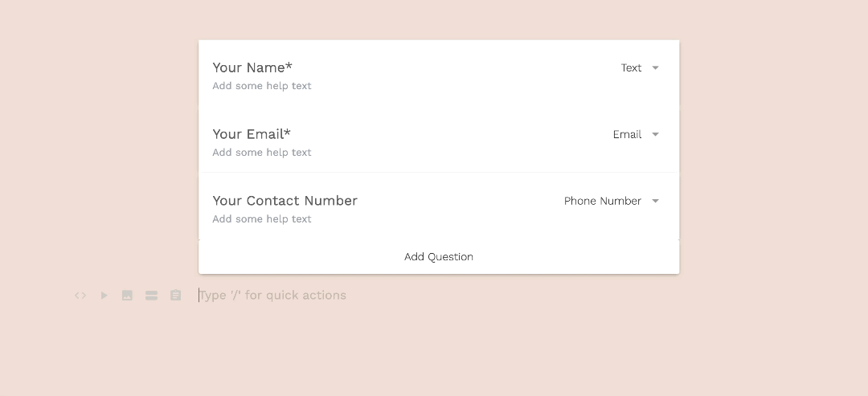The image size is (868, 396).
Task: Select the 'Phone Number' type label
Action: click(602, 202)
